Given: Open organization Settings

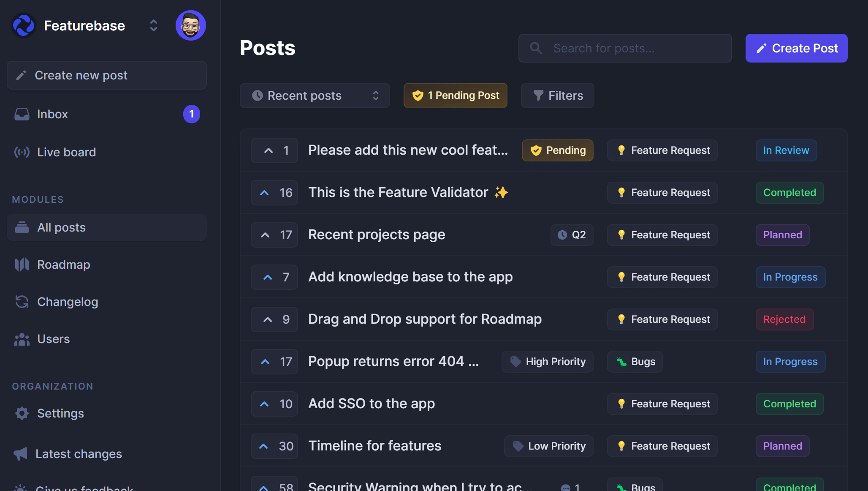Looking at the screenshot, I should [107, 413].
